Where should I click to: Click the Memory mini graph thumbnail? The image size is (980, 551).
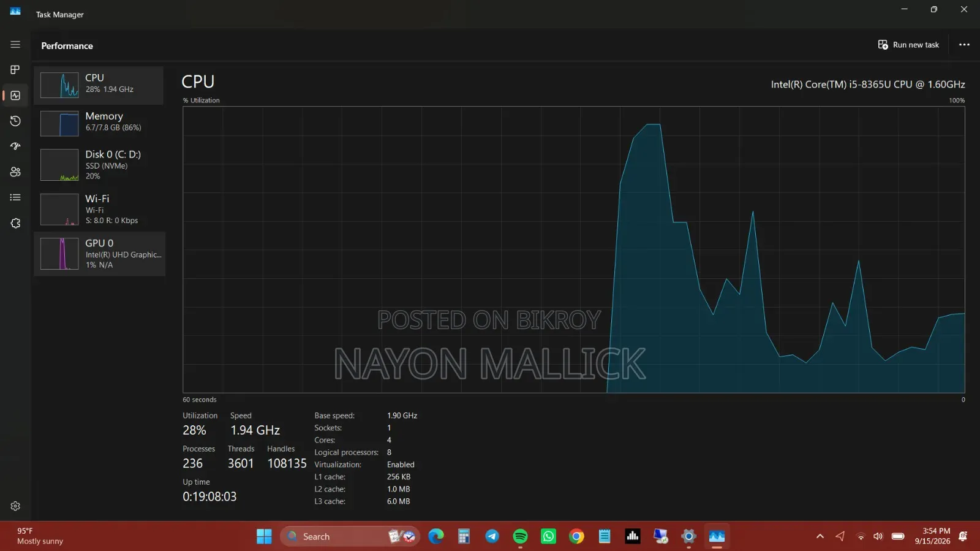(x=59, y=123)
